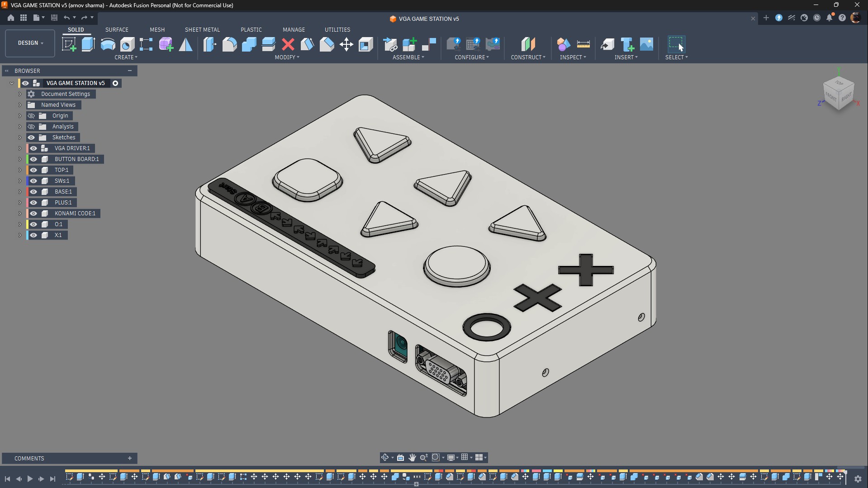This screenshot has height=488, width=868.
Task: Click the red Delete icon
Action: pyautogui.click(x=288, y=44)
